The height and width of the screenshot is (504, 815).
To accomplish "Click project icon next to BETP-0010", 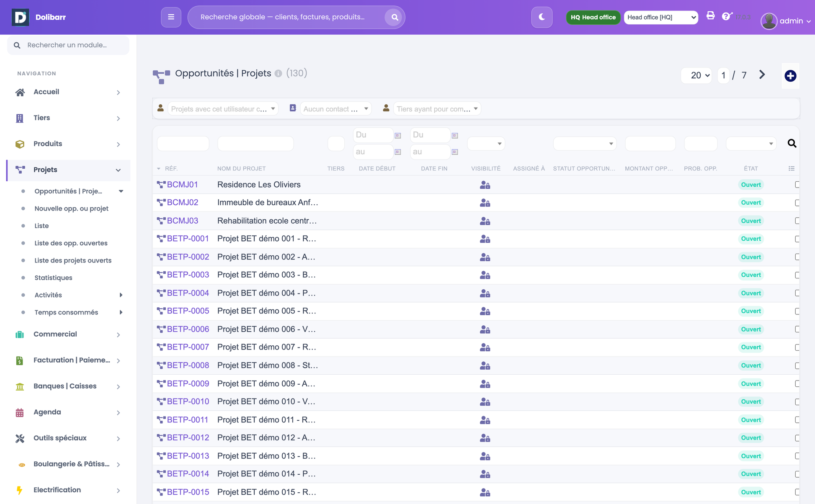I will [161, 401].
